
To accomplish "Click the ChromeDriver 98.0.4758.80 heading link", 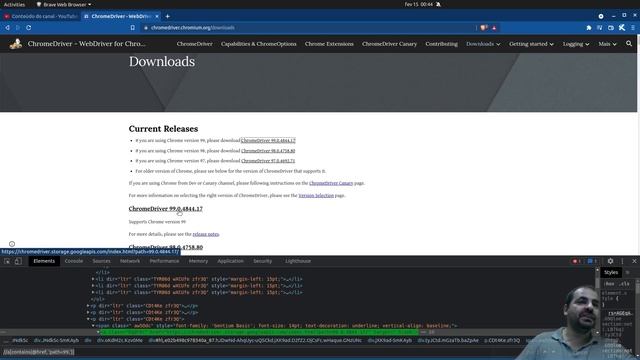I will pos(166,247).
